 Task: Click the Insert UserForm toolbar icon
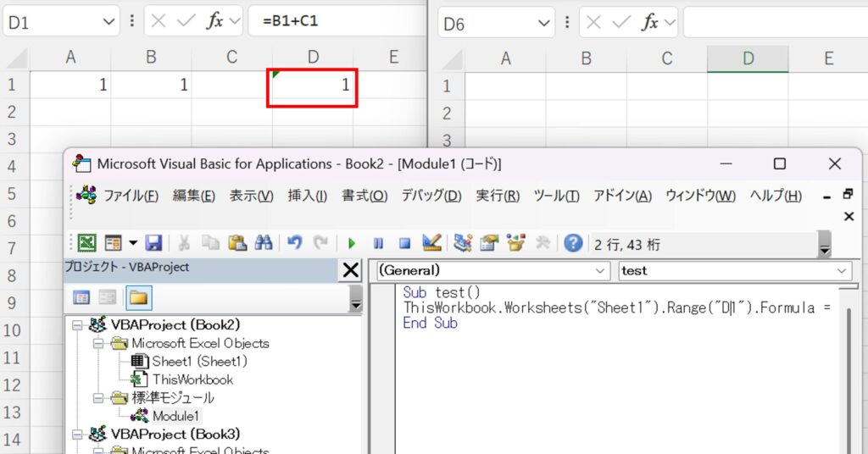pyautogui.click(x=114, y=243)
